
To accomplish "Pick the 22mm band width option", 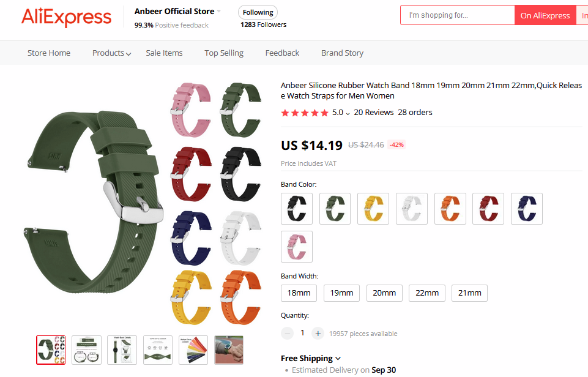I will [x=427, y=293].
